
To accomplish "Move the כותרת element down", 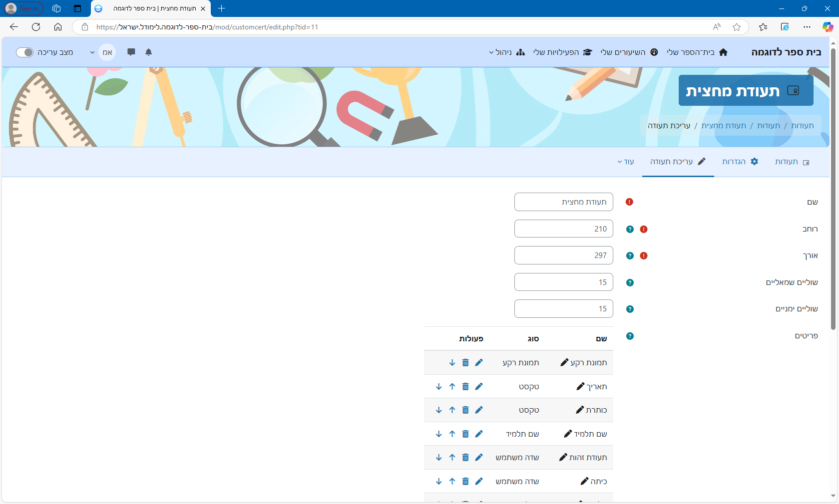I will [439, 410].
